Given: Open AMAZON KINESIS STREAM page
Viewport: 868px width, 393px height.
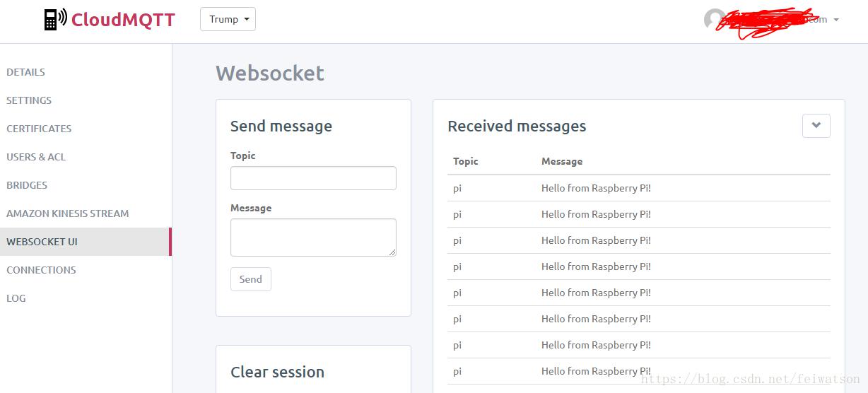Looking at the screenshot, I should pos(68,213).
